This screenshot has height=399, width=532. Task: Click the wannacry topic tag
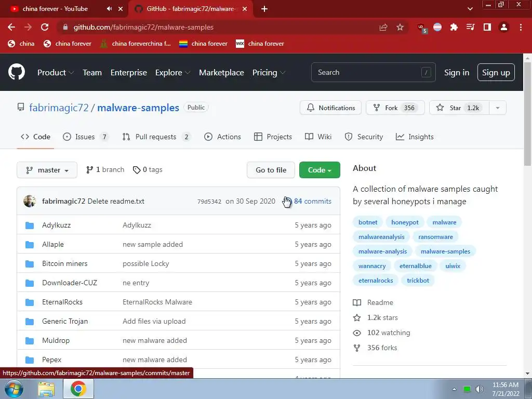point(372,266)
